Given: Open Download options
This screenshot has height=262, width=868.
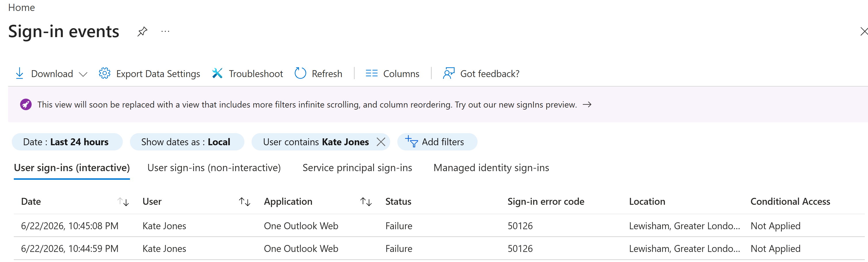Looking at the screenshot, I should tap(51, 74).
